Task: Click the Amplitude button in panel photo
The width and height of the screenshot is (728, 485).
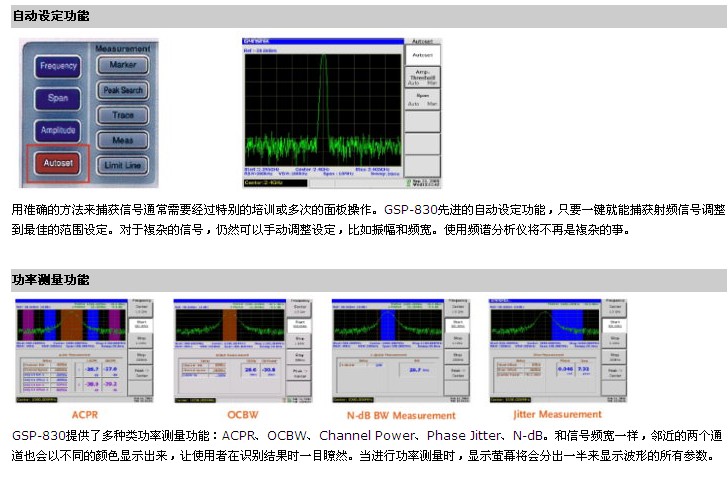Action: [58, 130]
